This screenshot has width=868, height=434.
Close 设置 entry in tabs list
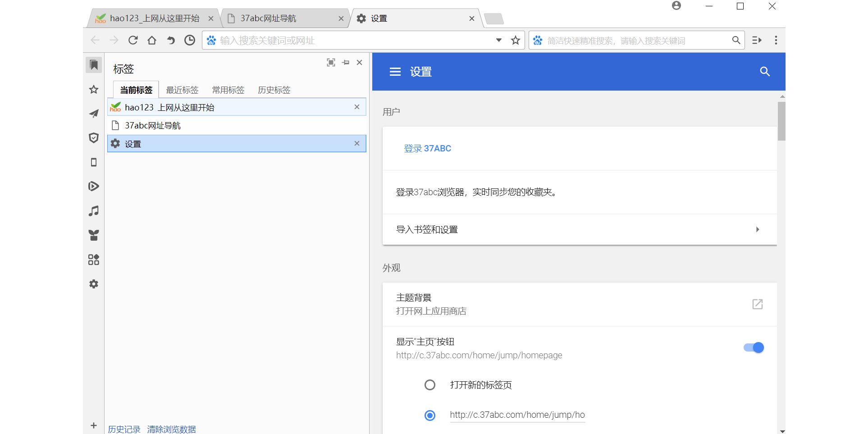[357, 143]
